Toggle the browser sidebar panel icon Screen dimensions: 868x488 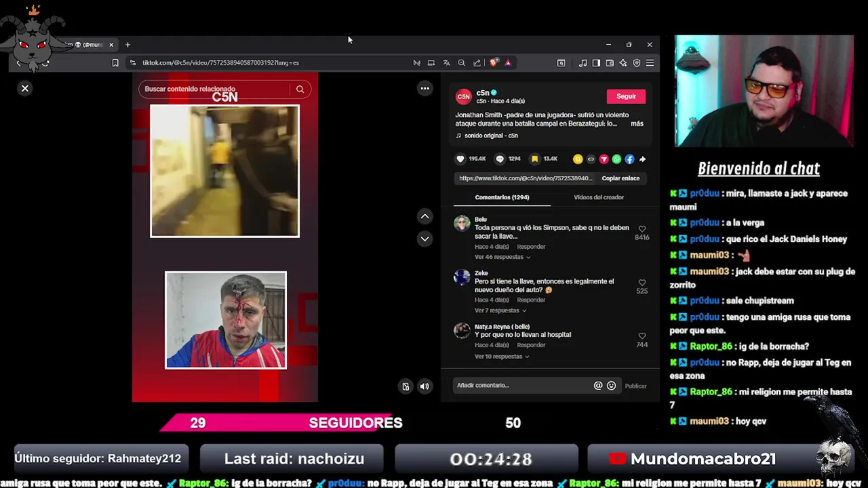point(596,63)
